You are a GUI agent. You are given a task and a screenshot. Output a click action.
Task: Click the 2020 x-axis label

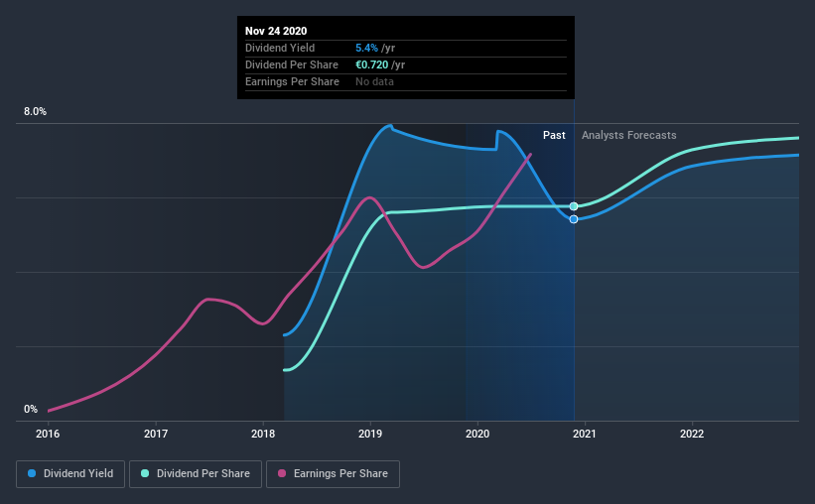[x=477, y=434]
